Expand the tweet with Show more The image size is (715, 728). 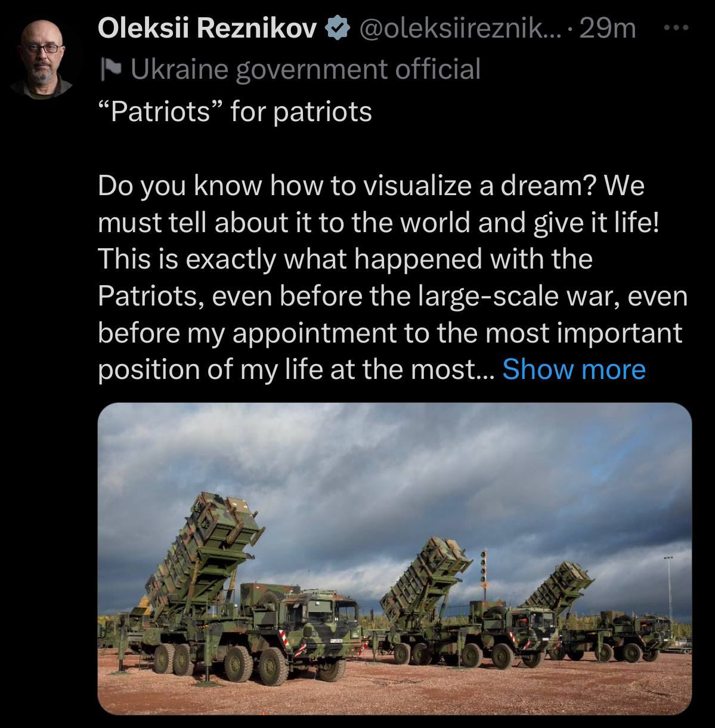574,369
